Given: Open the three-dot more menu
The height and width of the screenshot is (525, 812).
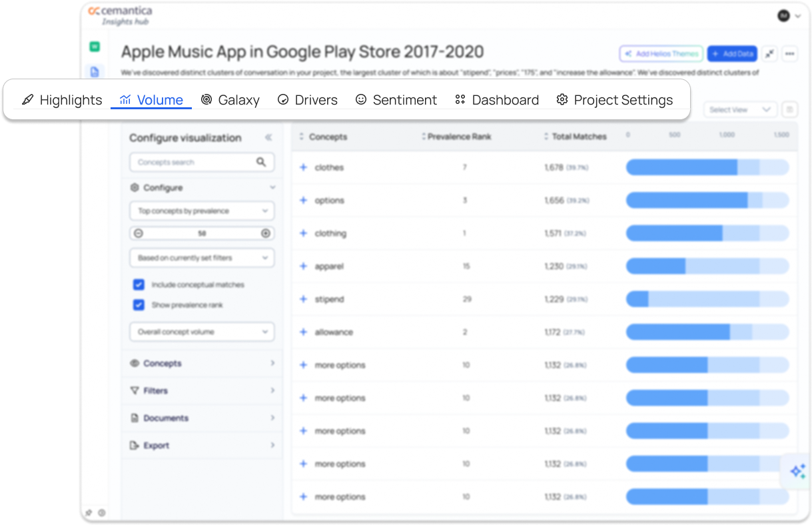Looking at the screenshot, I should [790, 54].
